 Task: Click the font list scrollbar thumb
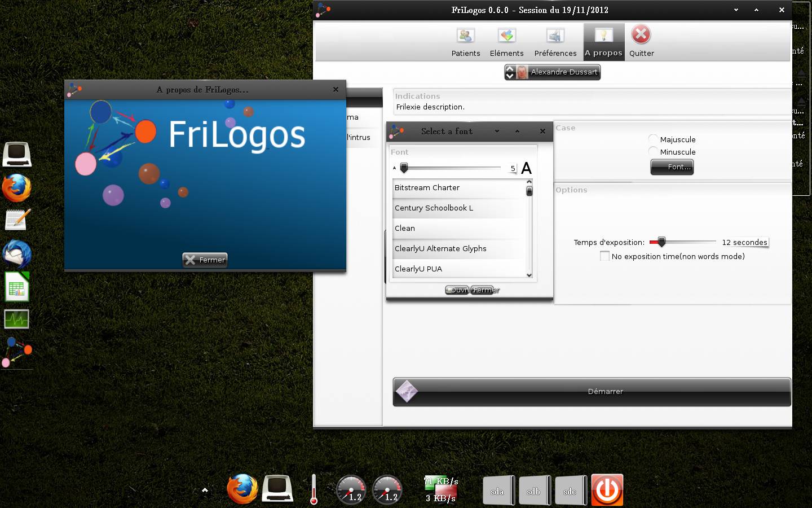(x=529, y=191)
